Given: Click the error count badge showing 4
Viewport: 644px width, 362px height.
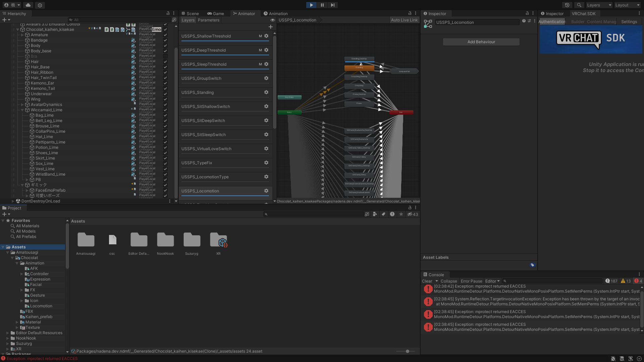Looking at the screenshot, I should pos(637,281).
